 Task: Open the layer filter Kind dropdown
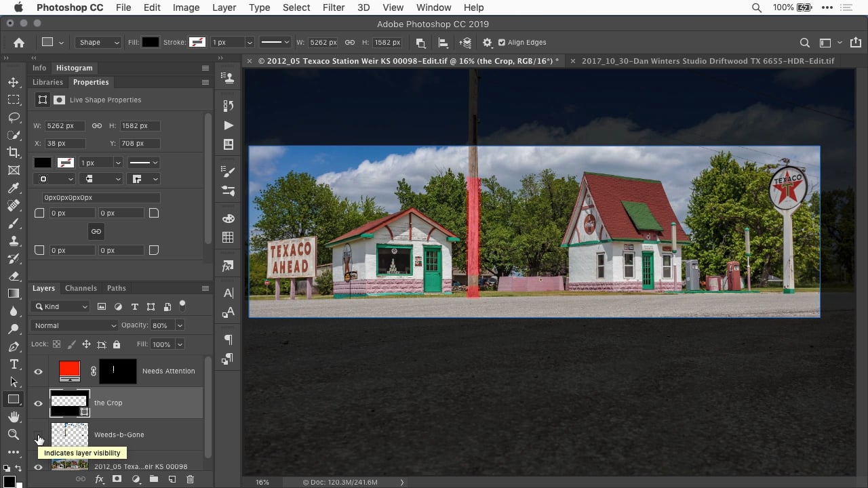tap(60, 306)
